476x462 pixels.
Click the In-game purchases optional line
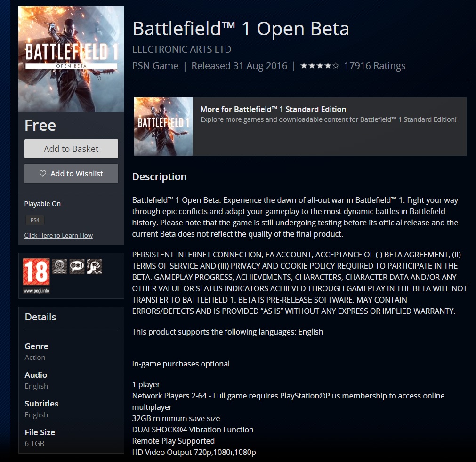pos(181,364)
